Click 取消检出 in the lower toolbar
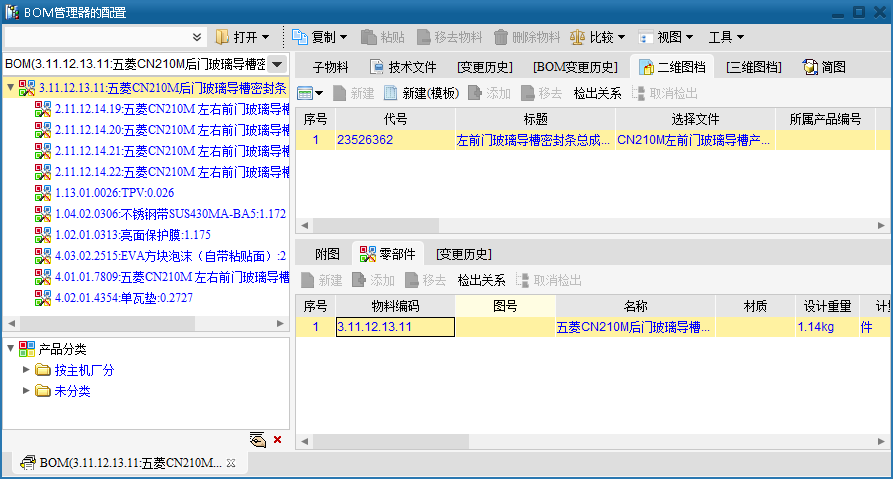Image resolution: width=893 pixels, height=479 pixels. [x=549, y=280]
